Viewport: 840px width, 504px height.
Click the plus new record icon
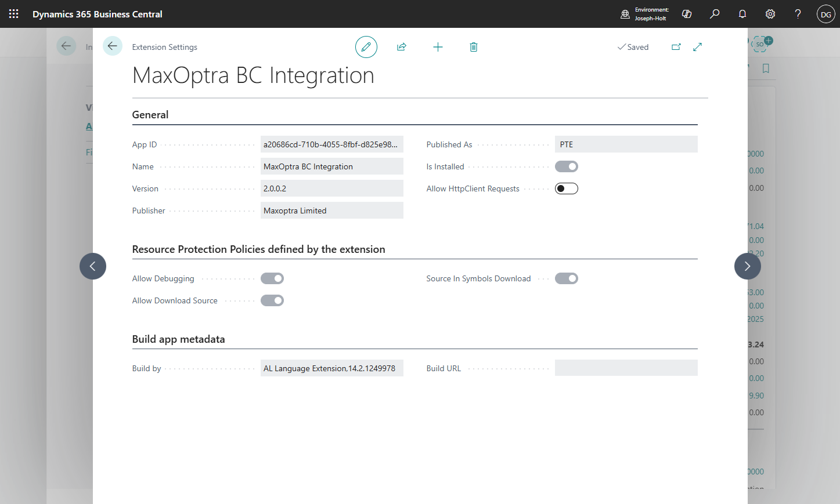click(x=438, y=47)
